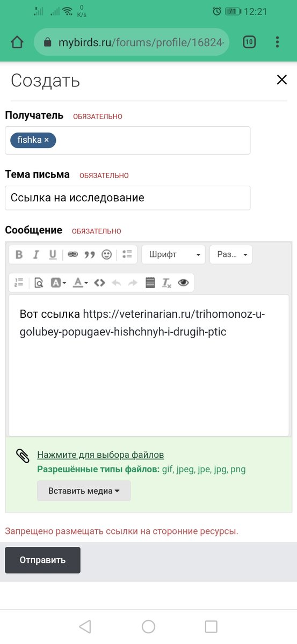Toggle underline text formatting

53,254
